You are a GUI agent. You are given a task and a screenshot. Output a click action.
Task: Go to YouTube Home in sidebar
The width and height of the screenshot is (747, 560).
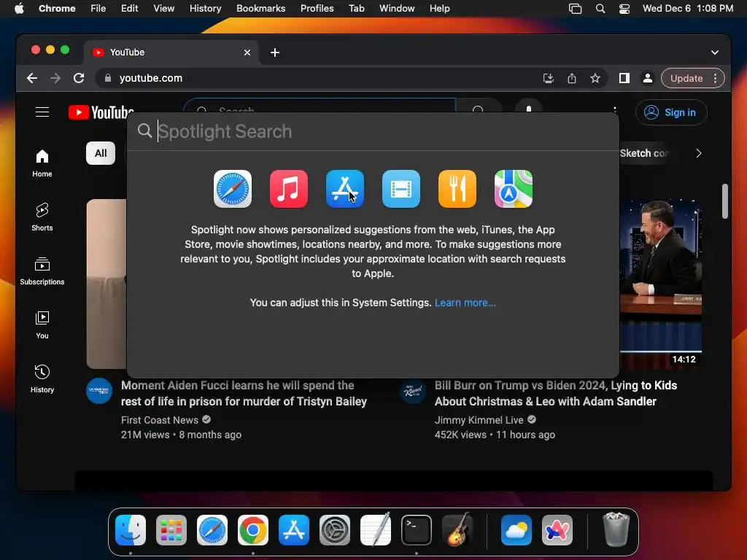[42, 163]
